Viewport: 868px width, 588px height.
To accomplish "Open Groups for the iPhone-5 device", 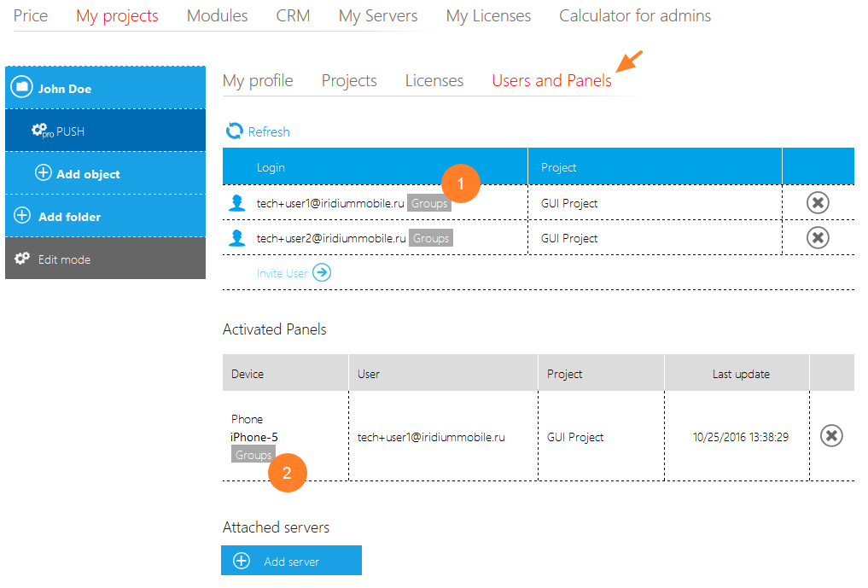I will 253,455.
